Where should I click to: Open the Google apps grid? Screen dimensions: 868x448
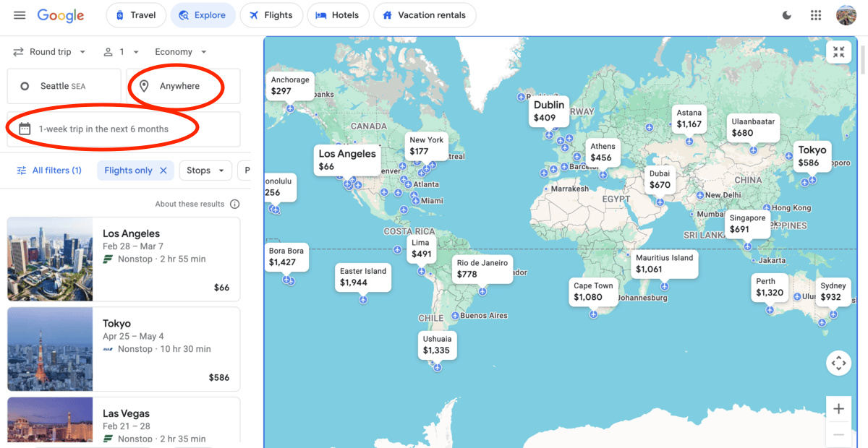pyautogui.click(x=816, y=15)
